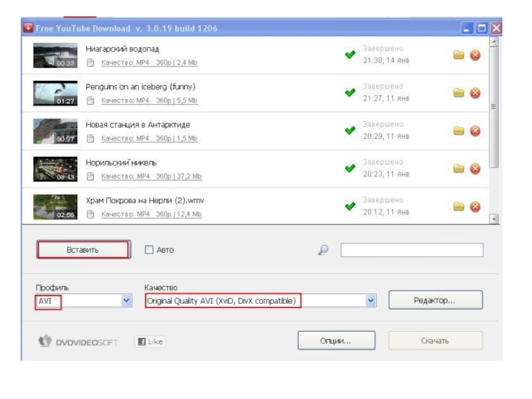Click green checkmark of Penguins on an iceberg
Image resolution: width=532 pixels, height=399 pixels.
[350, 92]
